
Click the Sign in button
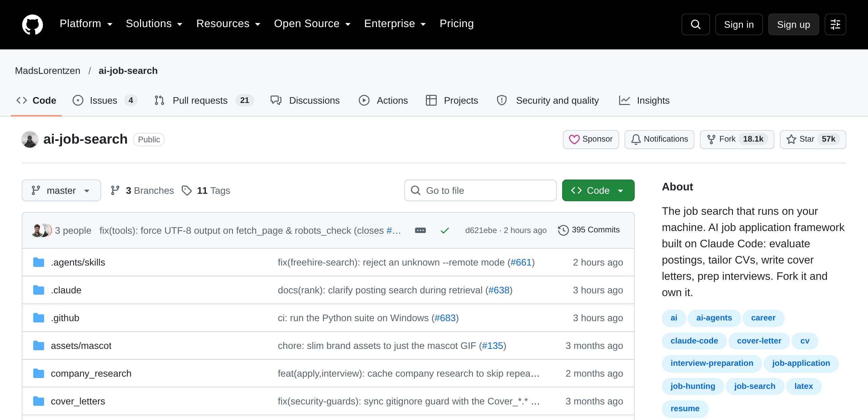point(739,24)
